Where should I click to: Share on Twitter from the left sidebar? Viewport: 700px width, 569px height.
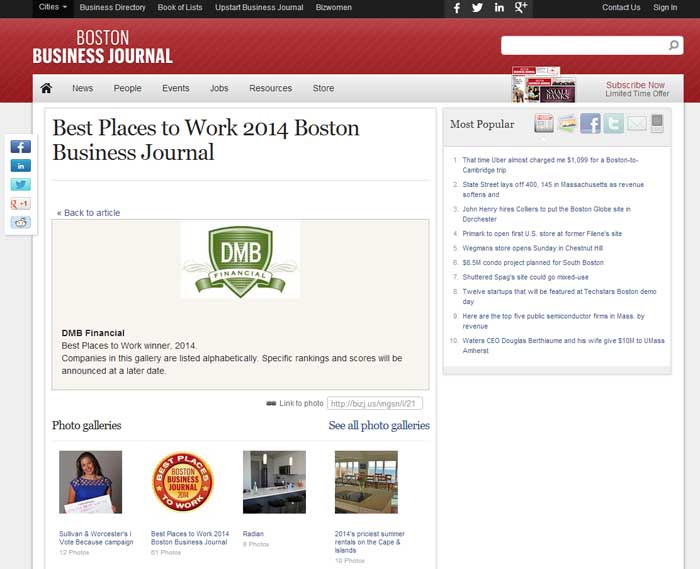(21, 184)
